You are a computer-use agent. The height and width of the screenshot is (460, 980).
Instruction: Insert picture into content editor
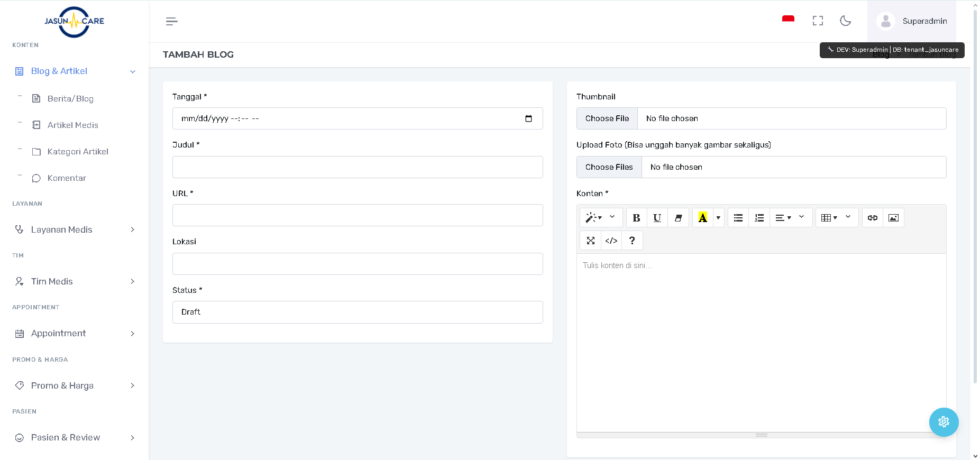[893, 218]
